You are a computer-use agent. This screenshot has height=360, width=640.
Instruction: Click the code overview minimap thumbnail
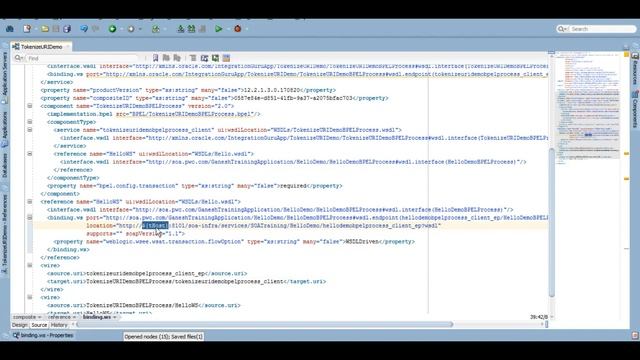pyautogui.click(x=588, y=107)
